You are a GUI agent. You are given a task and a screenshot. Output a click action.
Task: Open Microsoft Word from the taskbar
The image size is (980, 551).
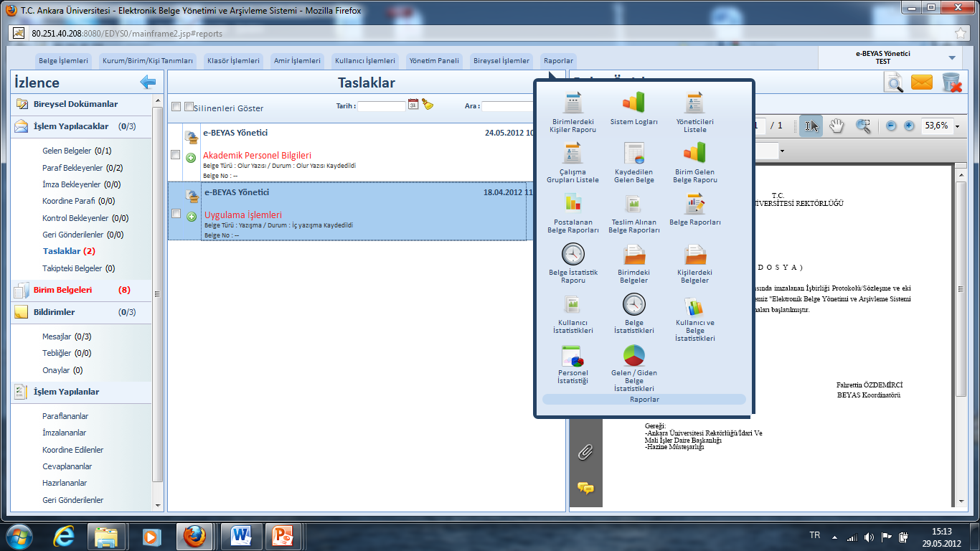[240, 536]
